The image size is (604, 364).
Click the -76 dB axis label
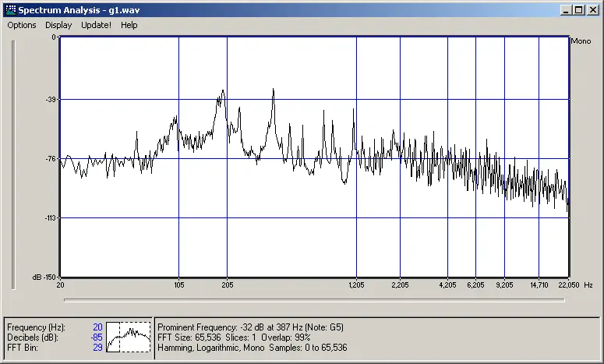coord(51,159)
